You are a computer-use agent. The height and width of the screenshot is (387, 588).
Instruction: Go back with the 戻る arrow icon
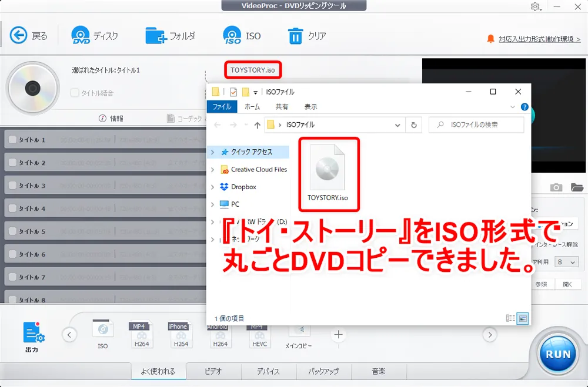[18, 35]
